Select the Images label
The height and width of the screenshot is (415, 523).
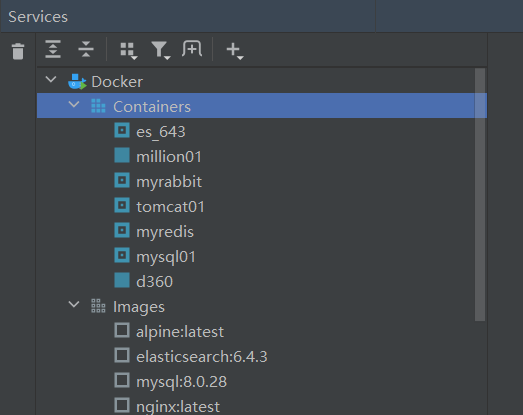(x=139, y=307)
